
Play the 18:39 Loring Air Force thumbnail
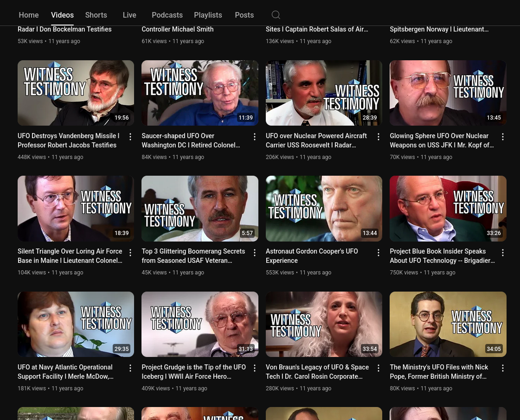coord(76,209)
